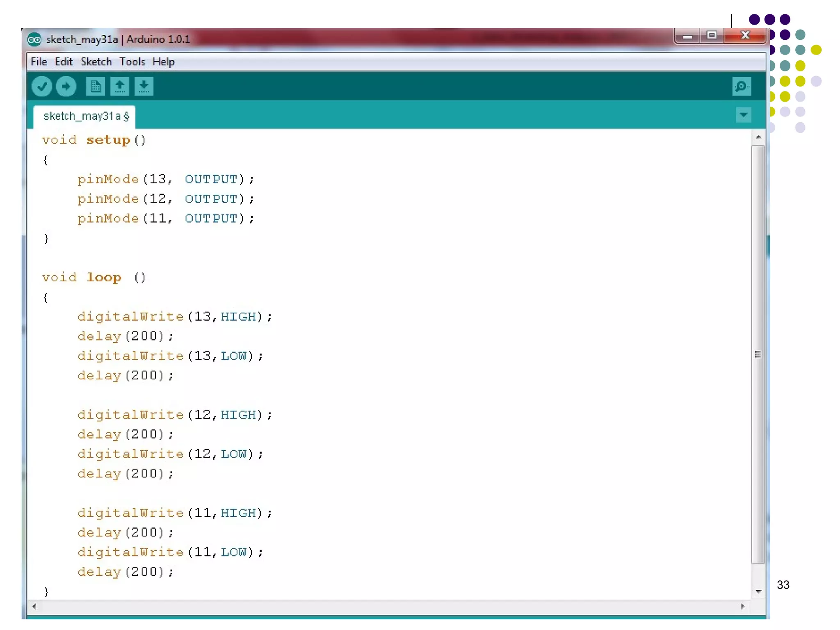Click the horizontal scrollbar left arrow
The width and height of the screenshot is (840, 630).
click(x=34, y=607)
